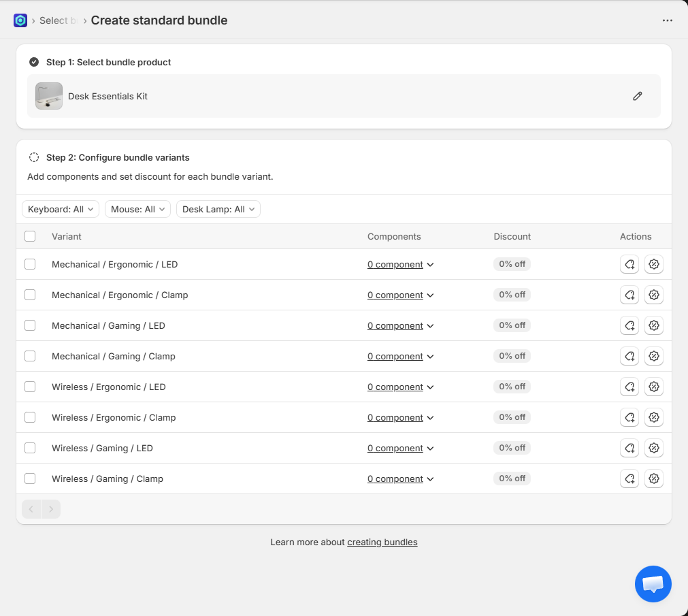This screenshot has height=616, width=688.
Task: Click set discount icon for Mechanical / Ergonomic / Clamp
Action: pos(654,295)
